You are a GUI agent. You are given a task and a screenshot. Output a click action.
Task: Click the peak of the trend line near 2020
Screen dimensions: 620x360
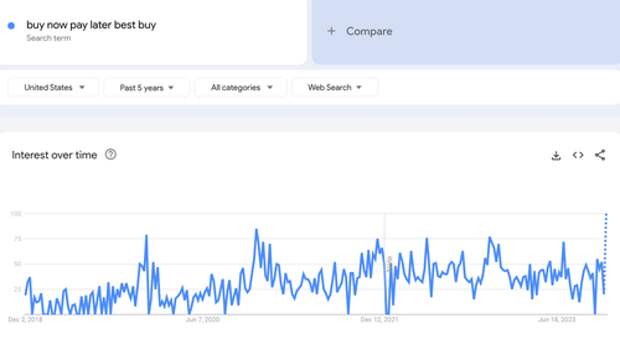[x=256, y=229]
